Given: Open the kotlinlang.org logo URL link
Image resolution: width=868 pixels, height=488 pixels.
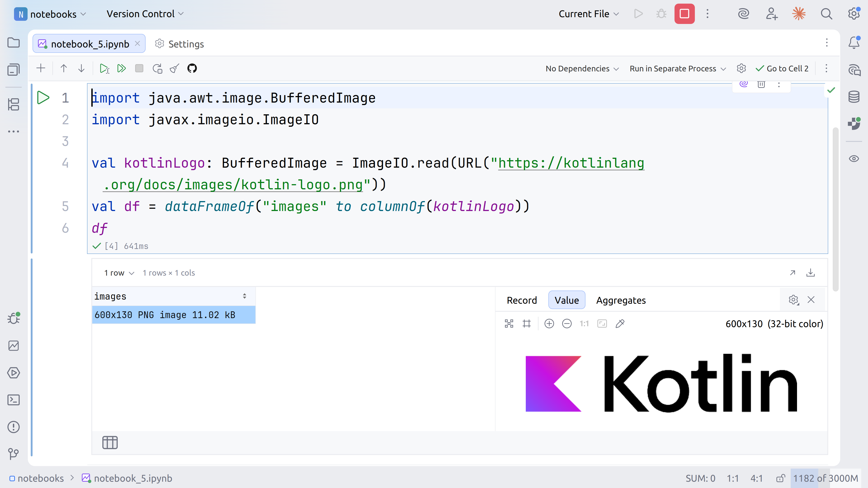Looking at the screenshot, I should [571, 163].
